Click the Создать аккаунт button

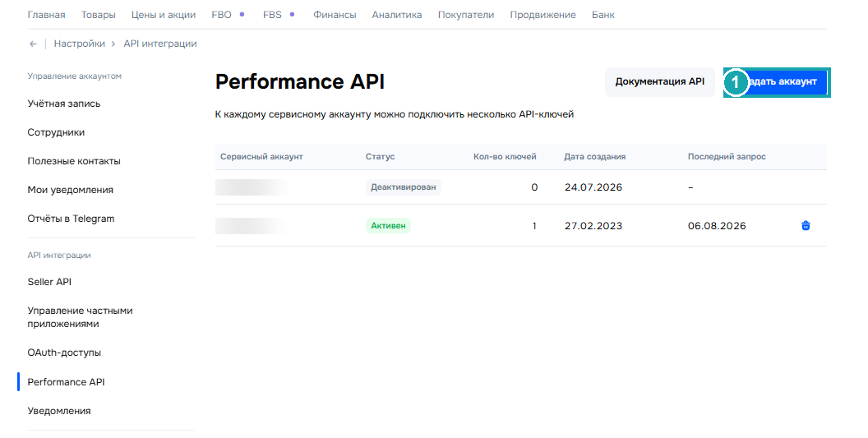click(777, 82)
